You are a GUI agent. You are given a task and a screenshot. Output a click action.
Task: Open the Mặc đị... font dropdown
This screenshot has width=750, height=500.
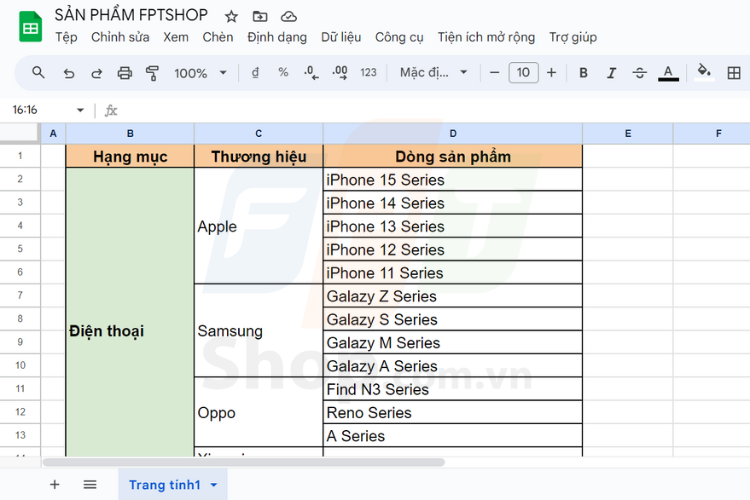coord(433,73)
